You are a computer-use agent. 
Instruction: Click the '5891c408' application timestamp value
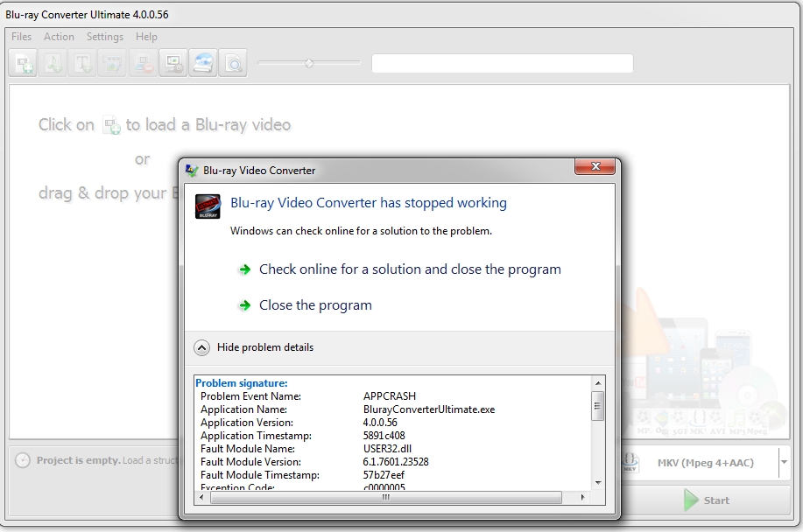click(384, 436)
